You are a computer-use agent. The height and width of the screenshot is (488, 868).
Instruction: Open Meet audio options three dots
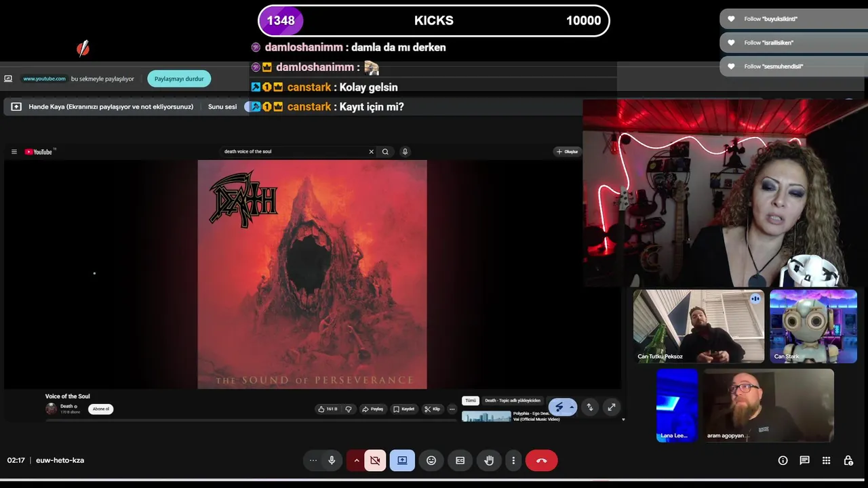point(313,460)
